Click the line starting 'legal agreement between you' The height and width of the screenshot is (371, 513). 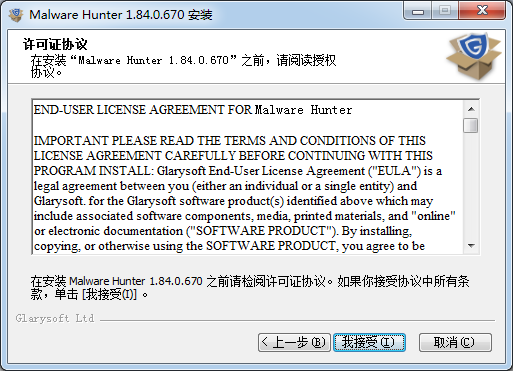(225, 186)
